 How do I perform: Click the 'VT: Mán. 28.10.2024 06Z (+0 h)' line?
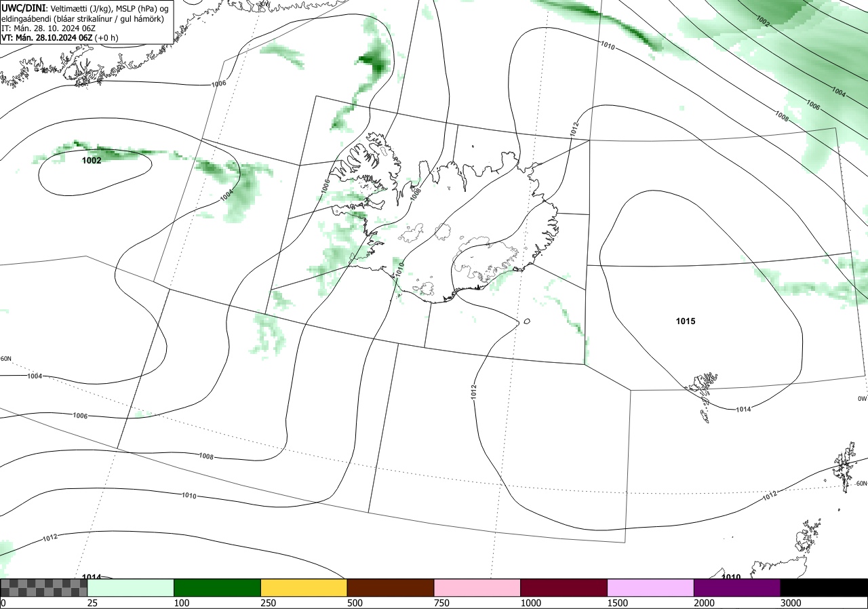coord(60,37)
